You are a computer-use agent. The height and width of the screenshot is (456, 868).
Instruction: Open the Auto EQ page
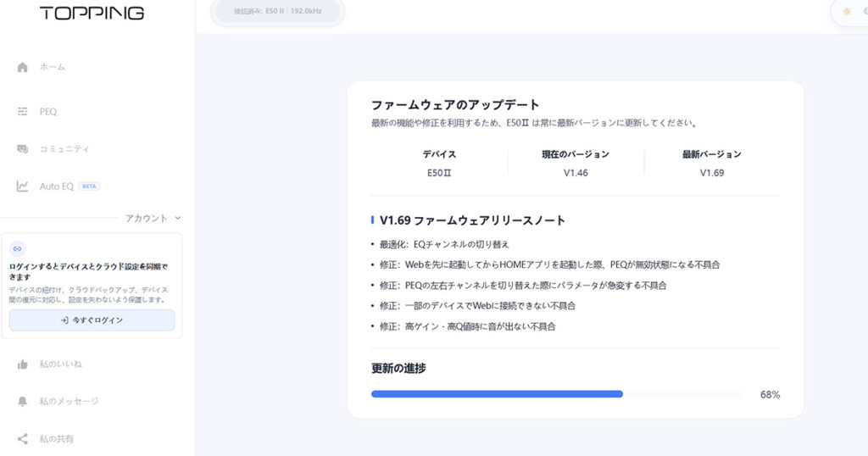(x=57, y=186)
